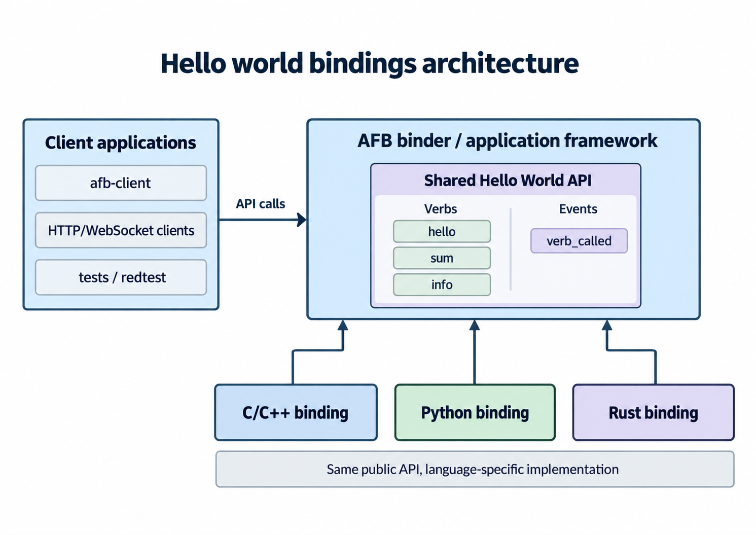Select the HTTP/WebSocket clients box
756x535 pixels.
pyautogui.click(x=121, y=230)
